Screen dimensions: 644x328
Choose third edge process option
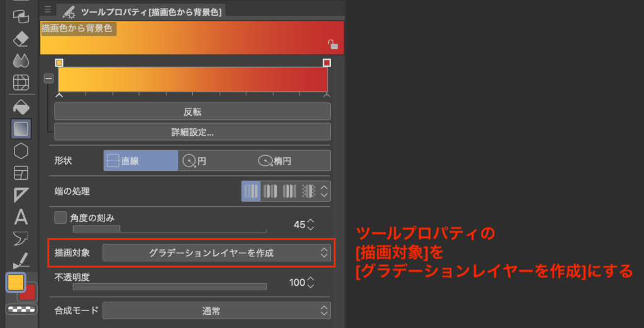[x=289, y=191]
